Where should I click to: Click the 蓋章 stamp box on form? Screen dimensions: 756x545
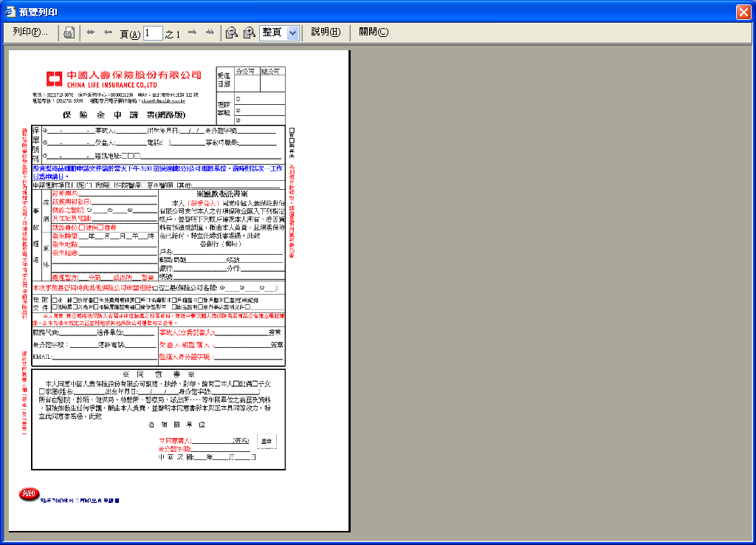point(267,441)
